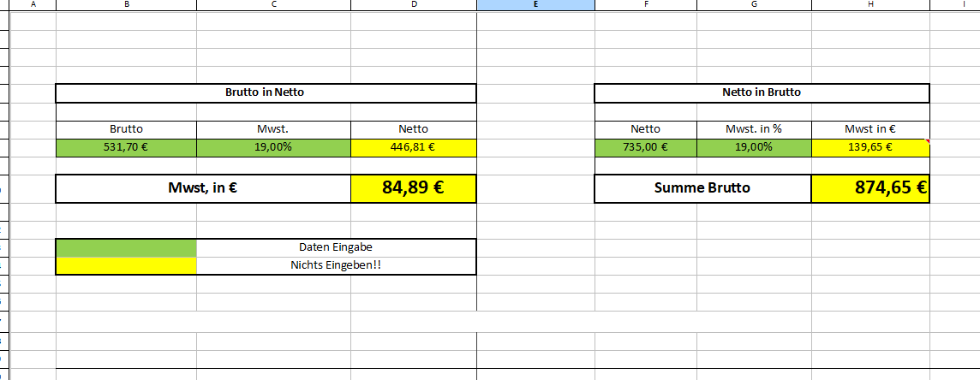
Task: Click the yellow legend color cell
Action: [x=126, y=266]
